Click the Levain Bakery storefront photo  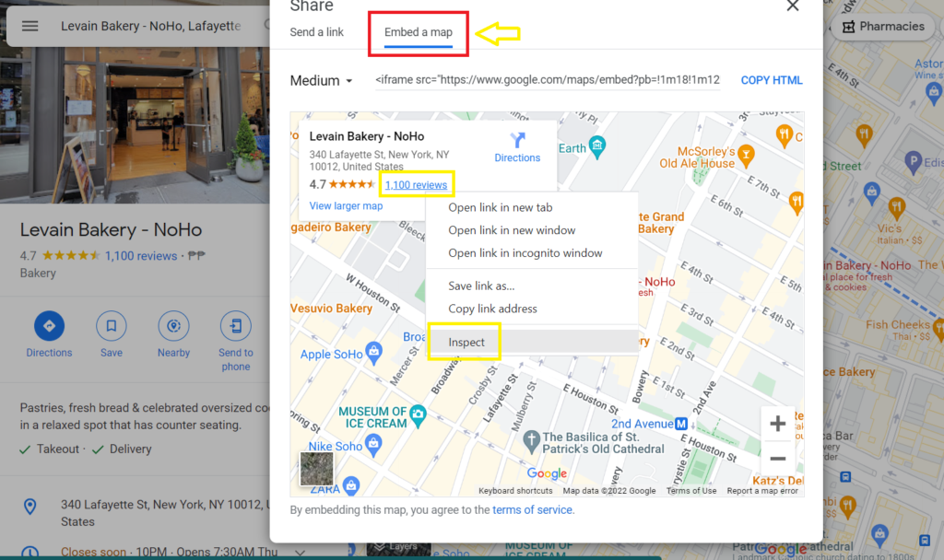point(135,125)
